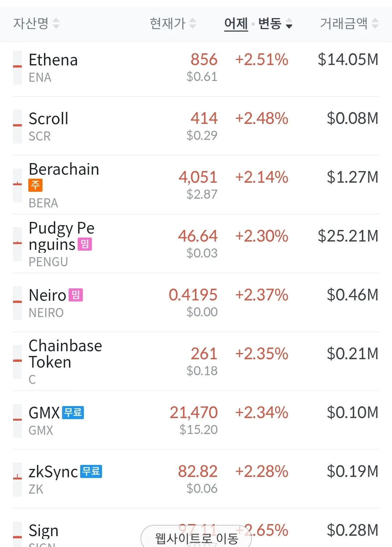Tap the 웹사이트로 이동 button

point(196,538)
